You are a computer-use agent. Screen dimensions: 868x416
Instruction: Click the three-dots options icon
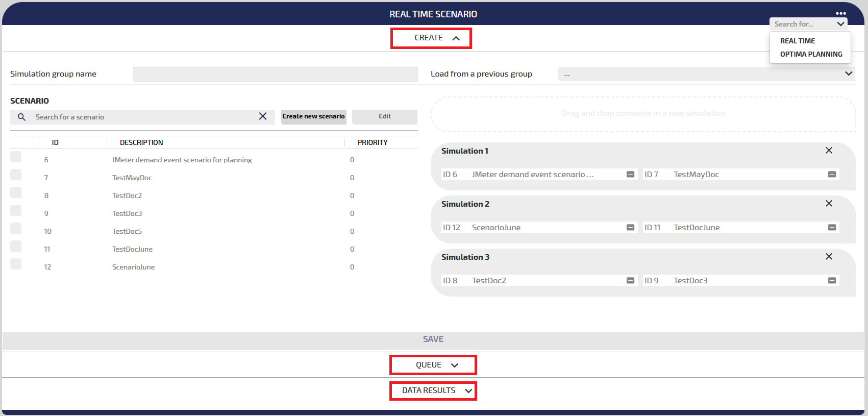(841, 13)
